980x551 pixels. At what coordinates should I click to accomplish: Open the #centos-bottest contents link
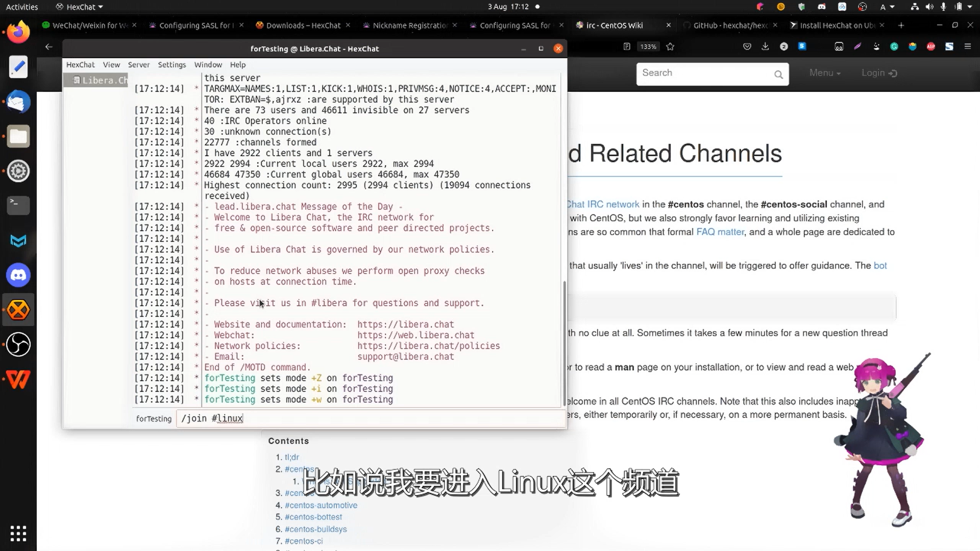pos(313,517)
